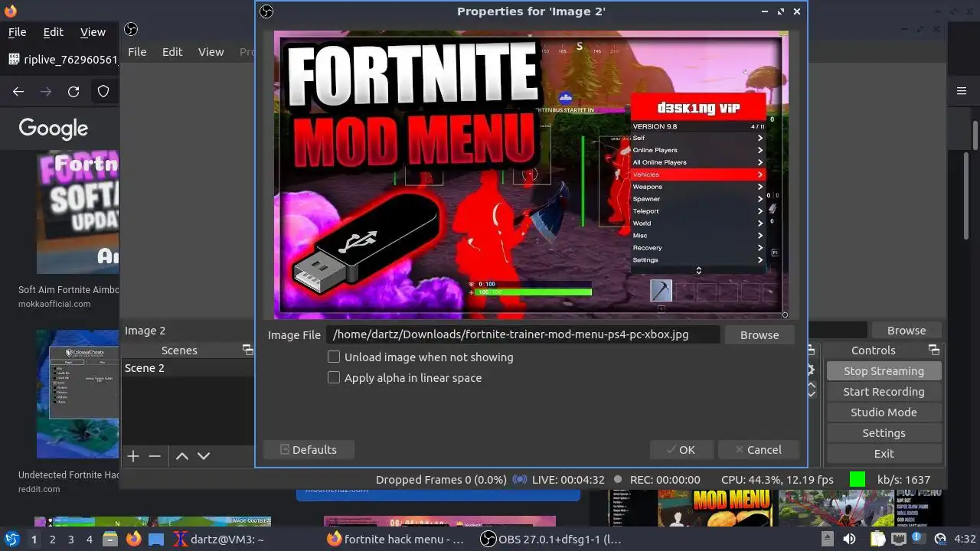Click the Google logo in Firefox
The image size is (980, 551).
pyautogui.click(x=54, y=128)
